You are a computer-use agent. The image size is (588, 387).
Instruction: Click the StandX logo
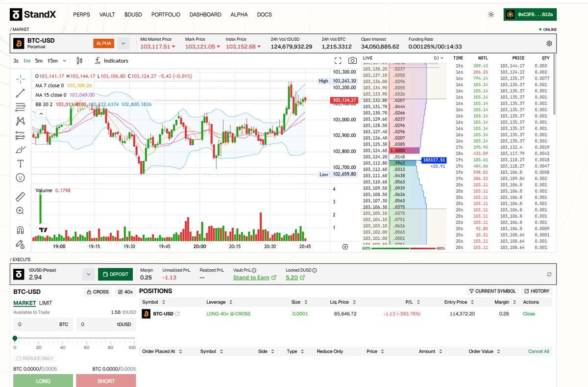tap(33, 15)
